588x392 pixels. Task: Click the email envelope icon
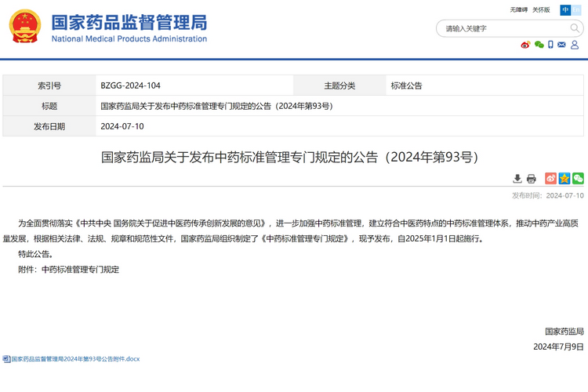[562, 45]
